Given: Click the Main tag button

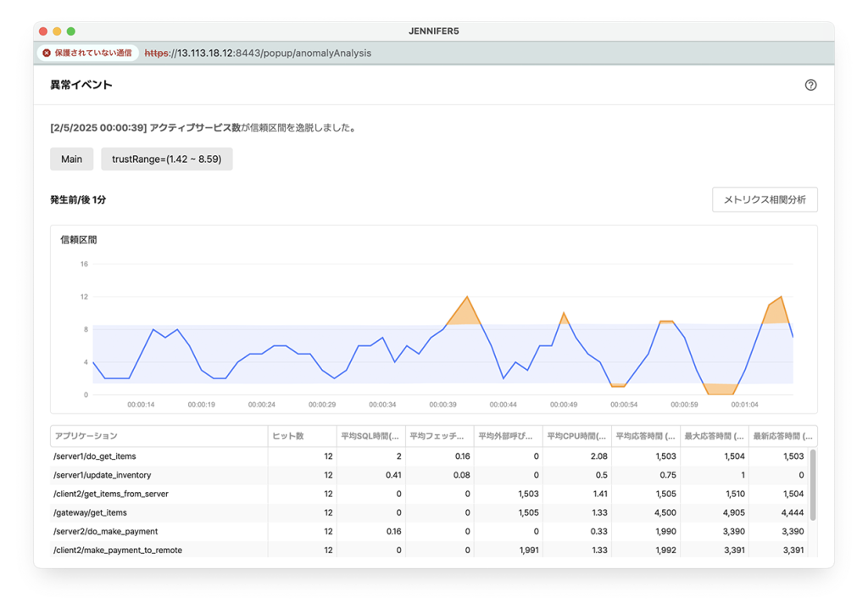Looking at the screenshot, I should coord(72,159).
